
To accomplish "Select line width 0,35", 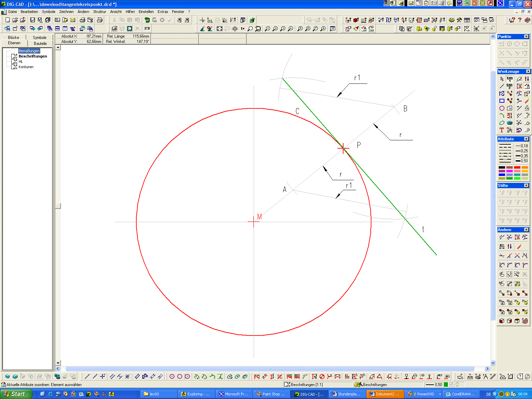I will [522, 156].
